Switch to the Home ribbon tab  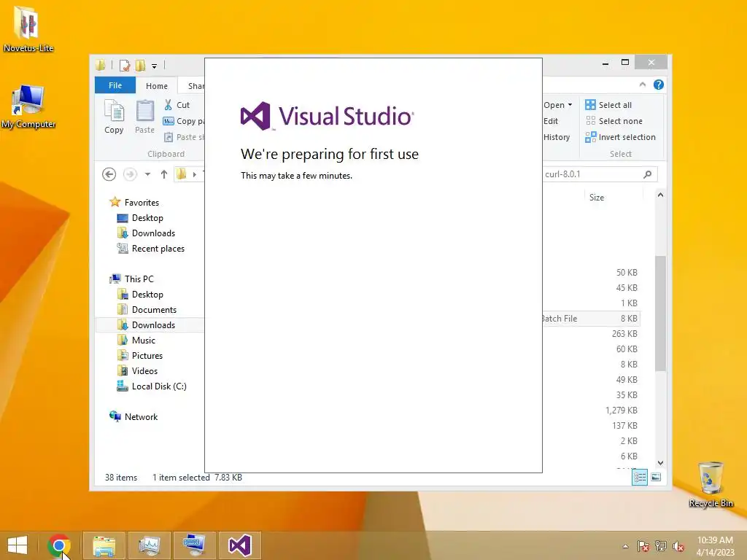point(157,86)
